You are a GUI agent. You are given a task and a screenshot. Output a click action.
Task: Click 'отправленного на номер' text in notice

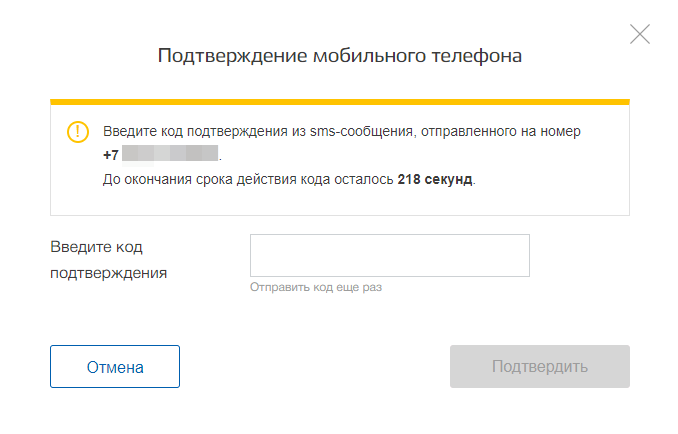pyautogui.click(x=501, y=131)
